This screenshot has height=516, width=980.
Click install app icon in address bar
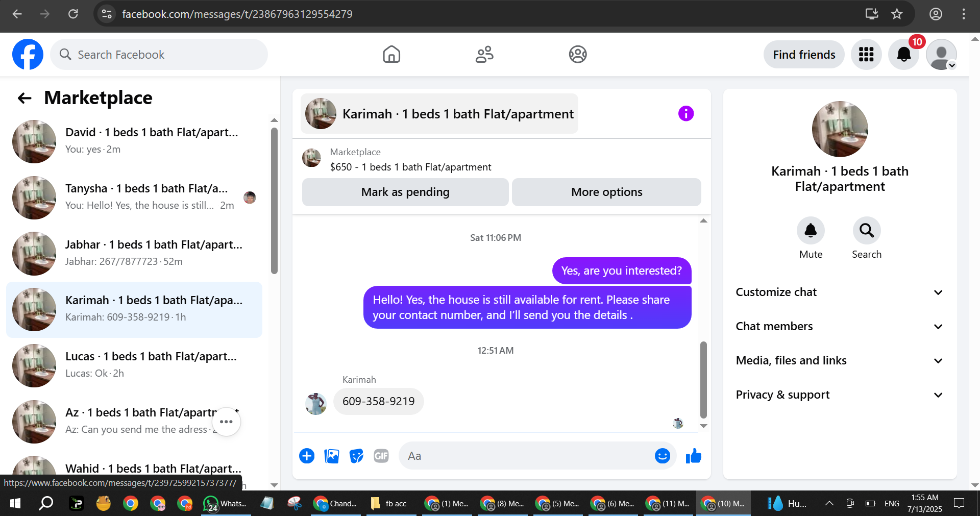(871, 14)
